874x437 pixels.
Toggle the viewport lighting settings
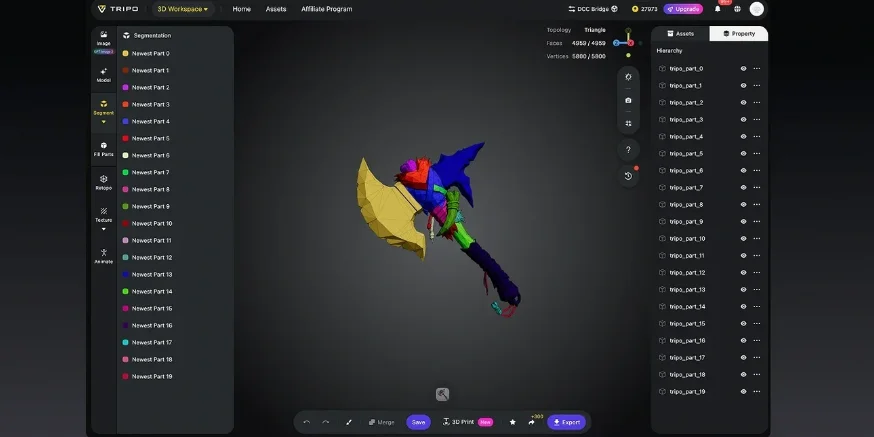[628, 77]
